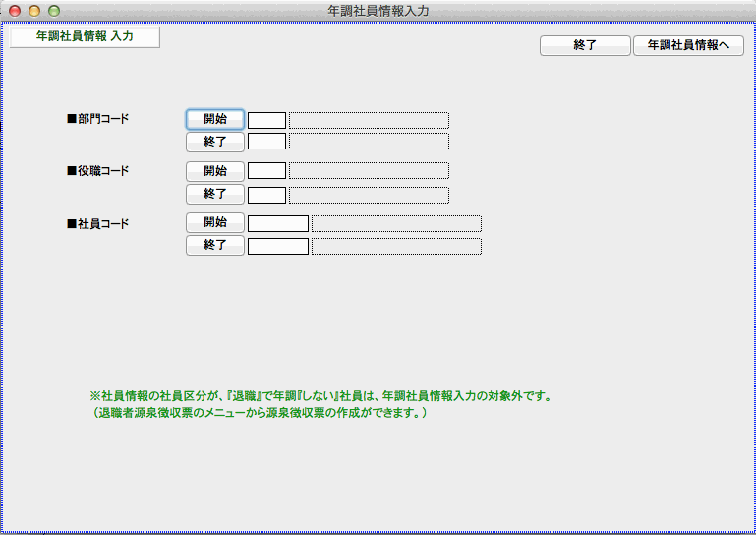Focus the 役職コード start code input field

pos(266,171)
